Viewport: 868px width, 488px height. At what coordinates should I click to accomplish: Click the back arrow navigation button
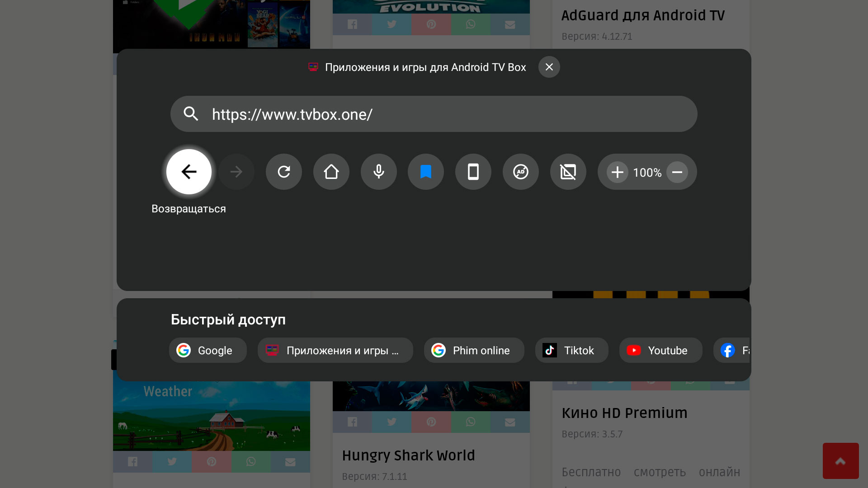tap(189, 172)
